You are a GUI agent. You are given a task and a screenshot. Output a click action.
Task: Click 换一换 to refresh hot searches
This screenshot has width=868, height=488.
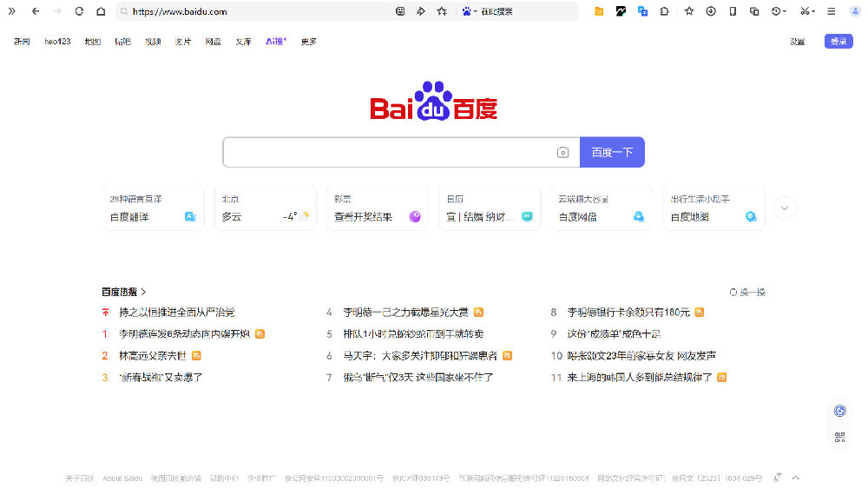pyautogui.click(x=747, y=292)
